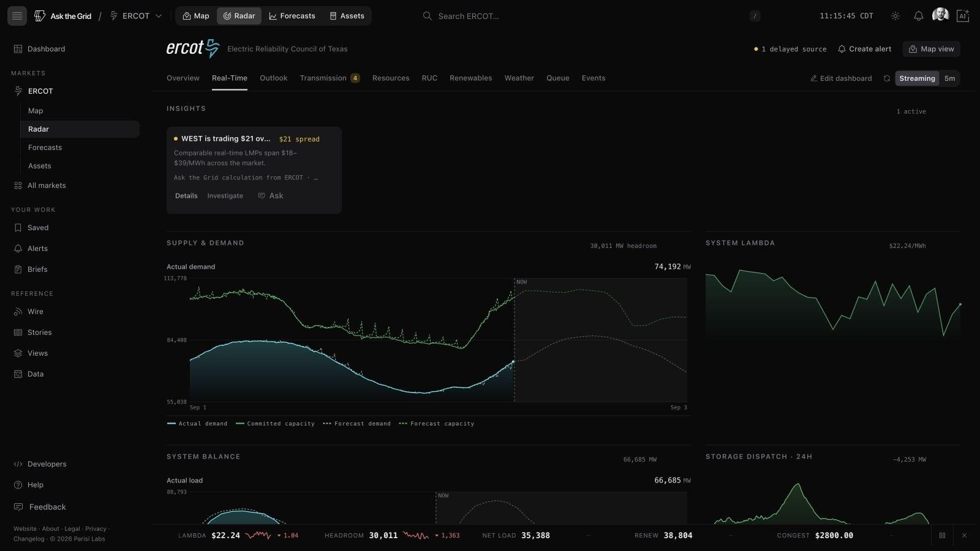Viewport: 980px width, 551px height.
Task: Open the Ask the Grid logo home
Action: 63,16
